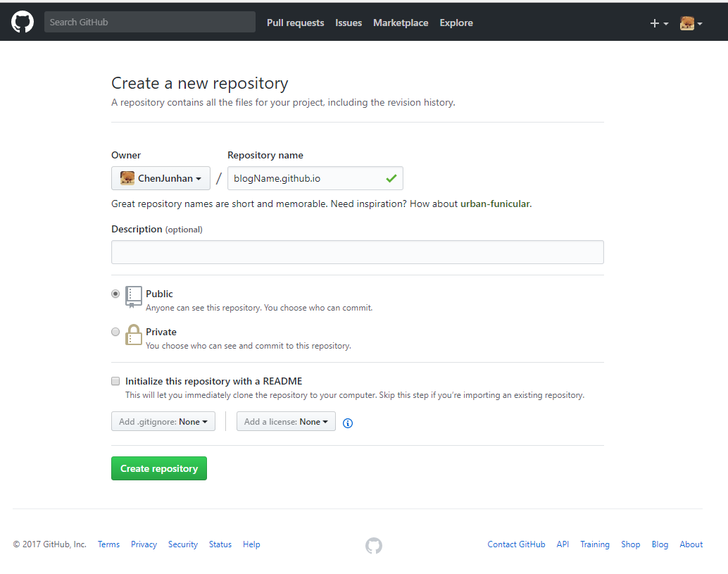
Task: Click the footer GitHub mark logo
Action: click(x=374, y=546)
